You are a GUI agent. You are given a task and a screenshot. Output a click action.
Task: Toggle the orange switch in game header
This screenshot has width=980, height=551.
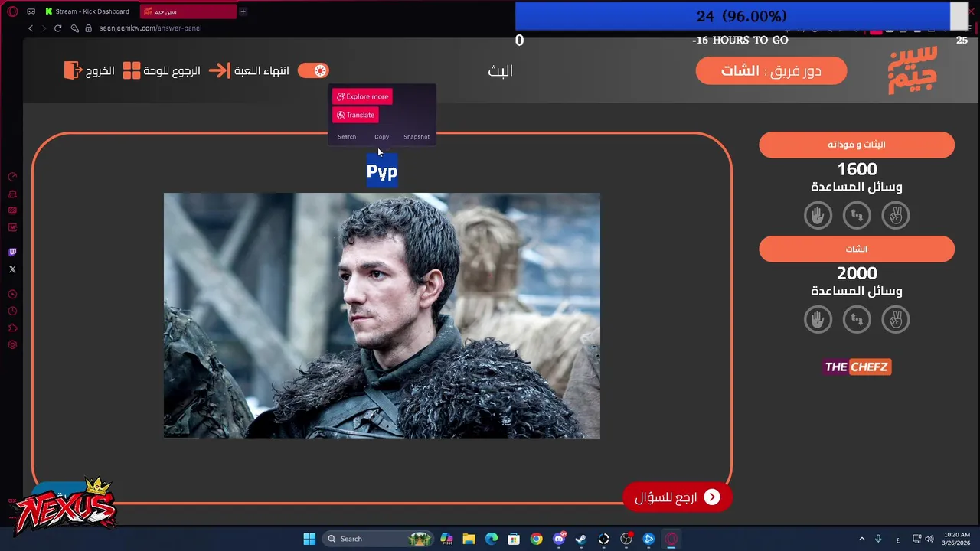point(313,70)
